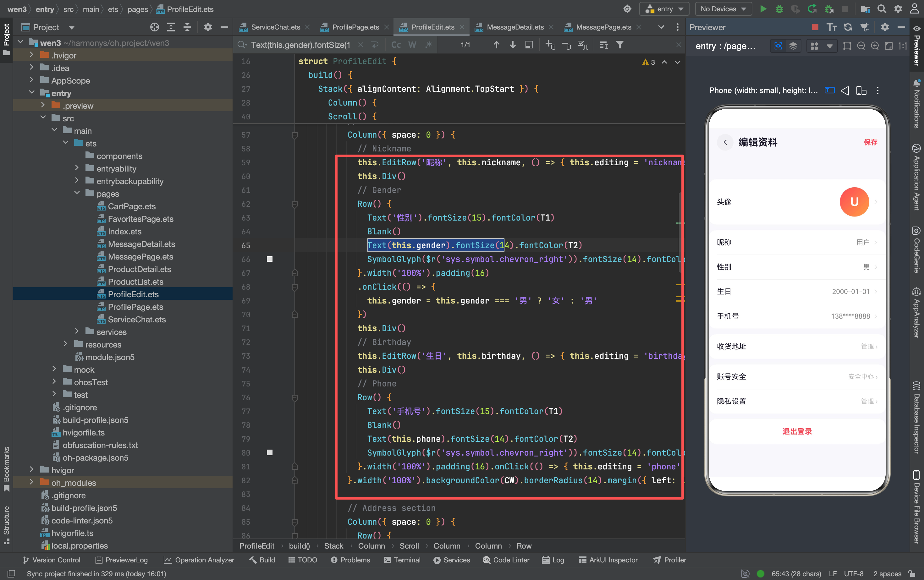Toggle the breakpoint marker on line 66
Viewport: 924px width, 580px height.
click(269, 259)
